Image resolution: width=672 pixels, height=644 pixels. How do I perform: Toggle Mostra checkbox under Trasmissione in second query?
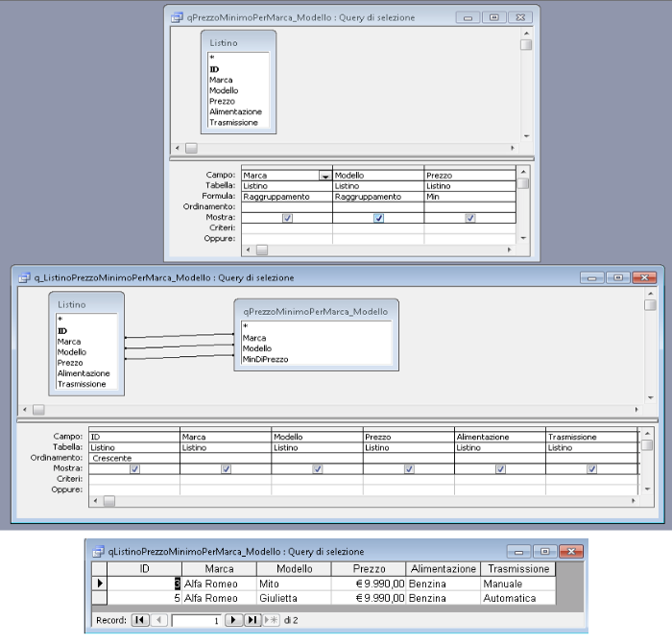591,468
